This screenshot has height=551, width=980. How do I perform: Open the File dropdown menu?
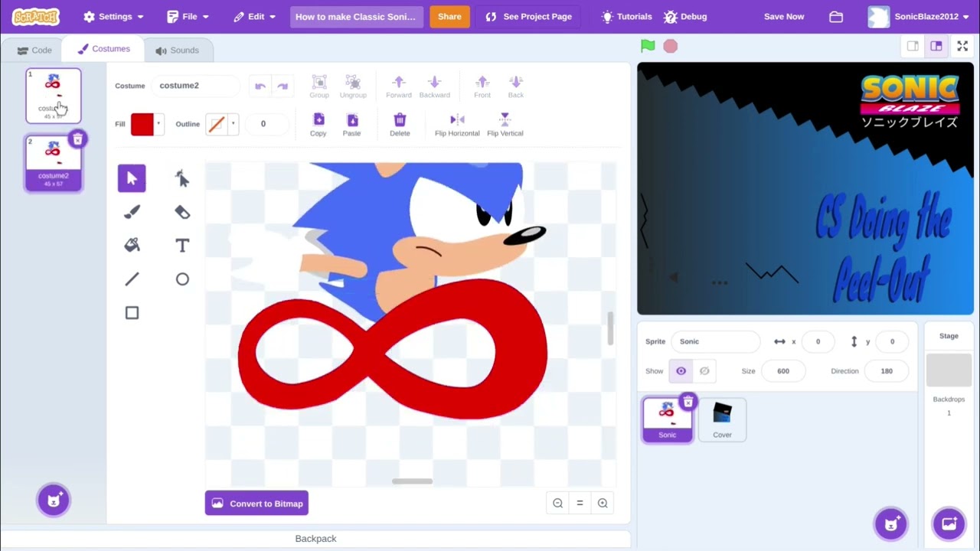click(x=188, y=17)
